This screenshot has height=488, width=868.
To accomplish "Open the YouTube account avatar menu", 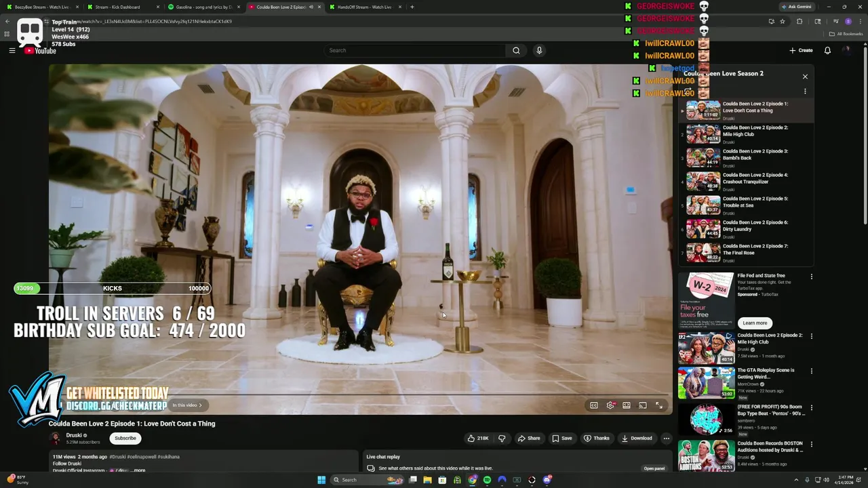I will click(846, 50).
